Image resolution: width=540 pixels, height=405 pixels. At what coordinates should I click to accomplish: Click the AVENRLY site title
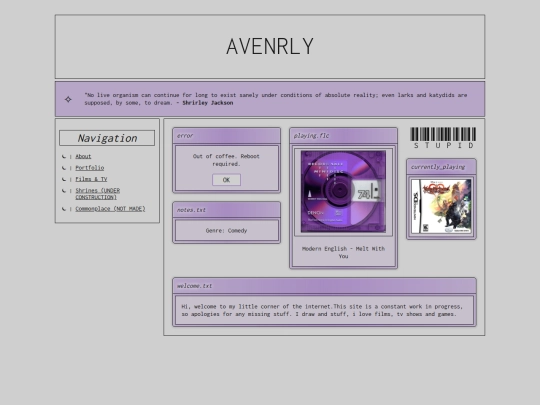270,46
